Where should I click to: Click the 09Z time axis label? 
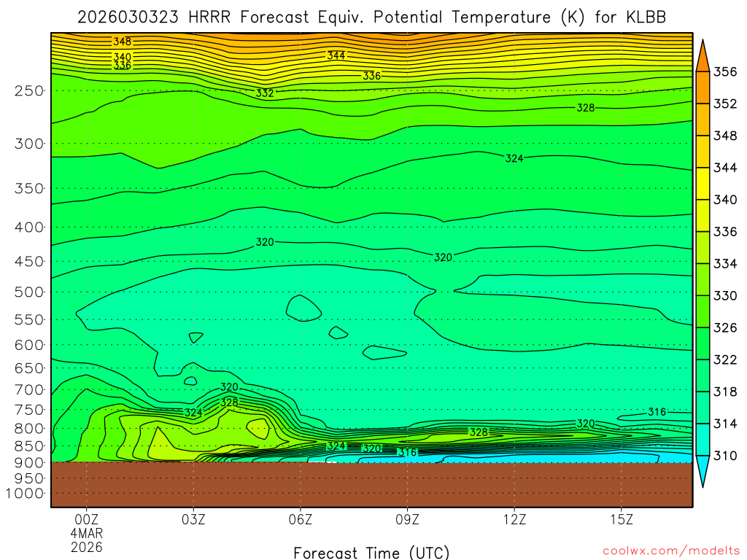[407, 519]
